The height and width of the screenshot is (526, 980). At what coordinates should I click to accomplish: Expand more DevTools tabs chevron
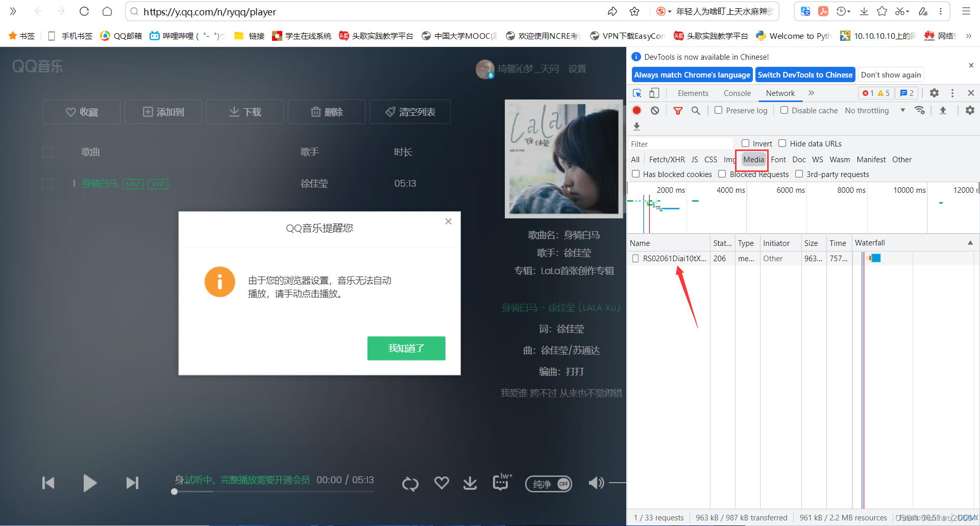[811, 93]
